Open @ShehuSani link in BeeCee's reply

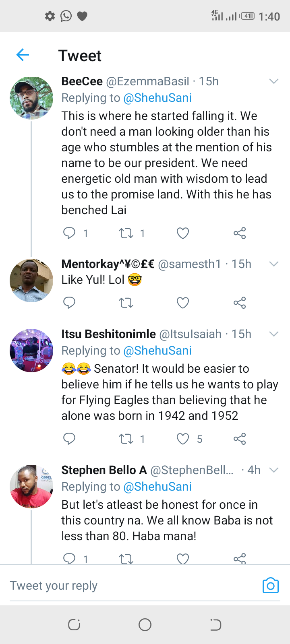157,98
